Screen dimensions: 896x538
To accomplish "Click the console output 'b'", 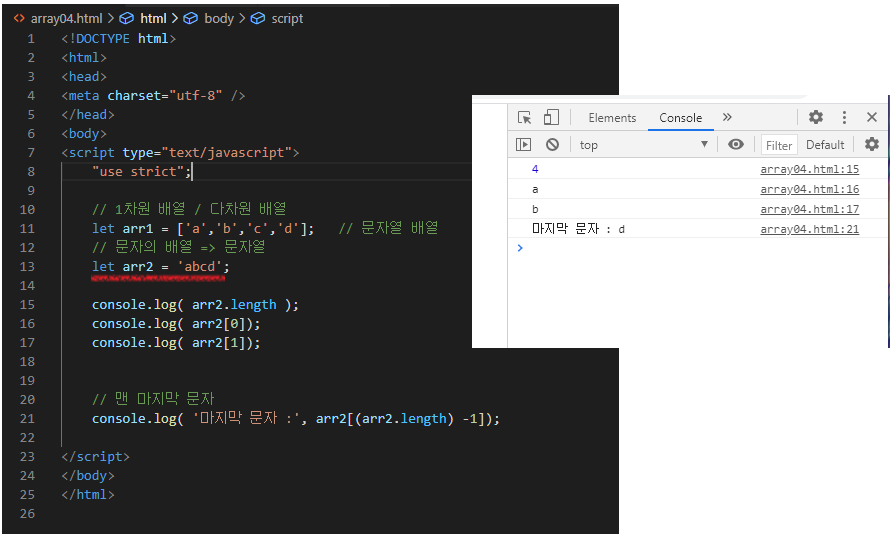I will coord(535,209).
